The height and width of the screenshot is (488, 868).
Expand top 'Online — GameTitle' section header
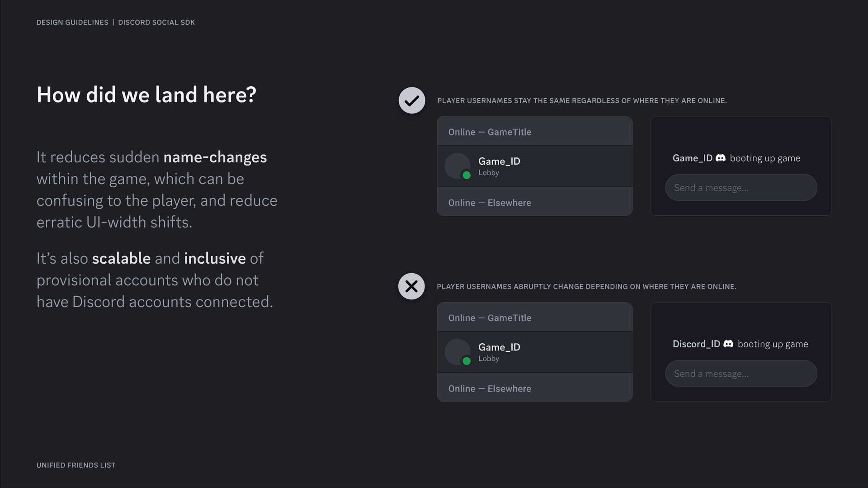click(x=534, y=132)
